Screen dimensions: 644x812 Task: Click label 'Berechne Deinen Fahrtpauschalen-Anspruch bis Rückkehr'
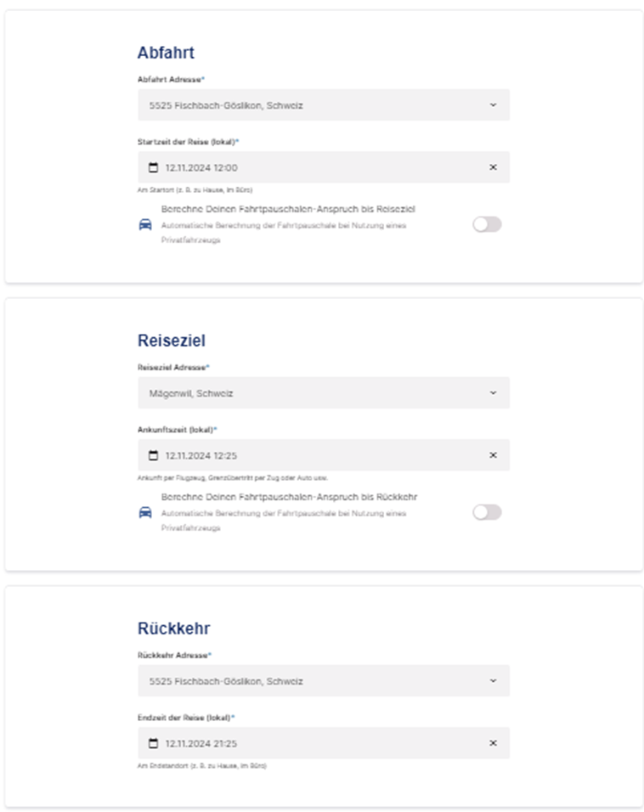[x=289, y=497]
